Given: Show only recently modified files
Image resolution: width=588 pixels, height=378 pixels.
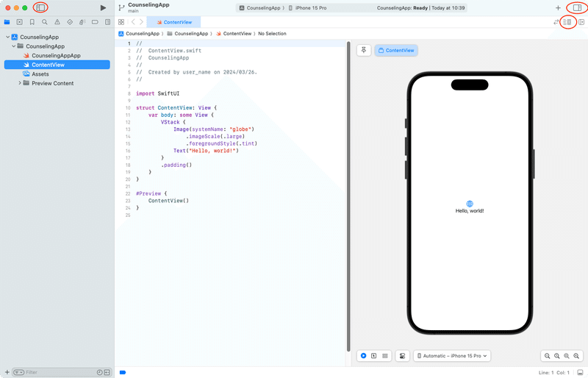Looking at the screenshot, I should (100, 372).
